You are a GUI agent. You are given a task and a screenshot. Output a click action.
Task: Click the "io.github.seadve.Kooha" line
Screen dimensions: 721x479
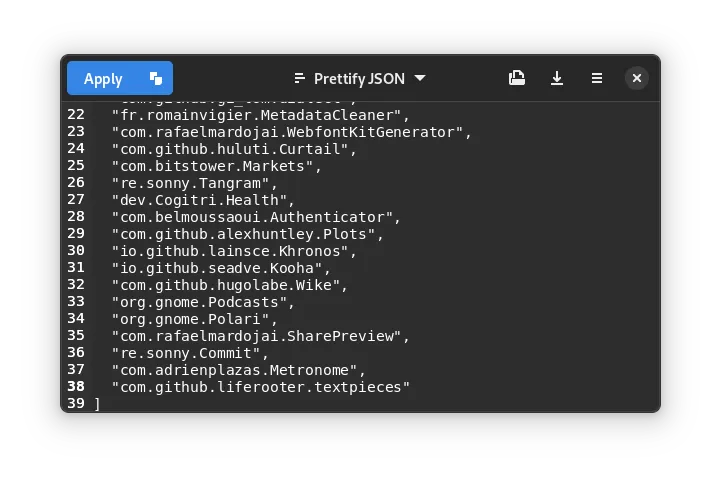pos(220,268)
